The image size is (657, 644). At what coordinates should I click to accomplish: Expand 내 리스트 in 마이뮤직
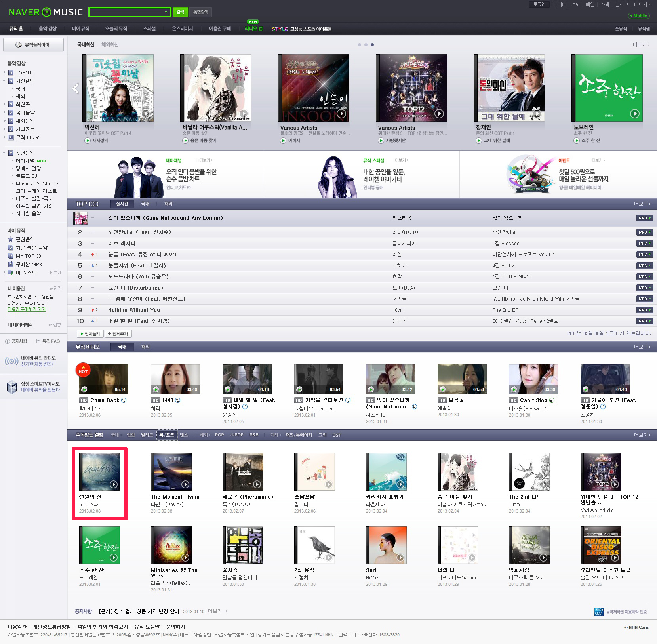coord(5,272)
